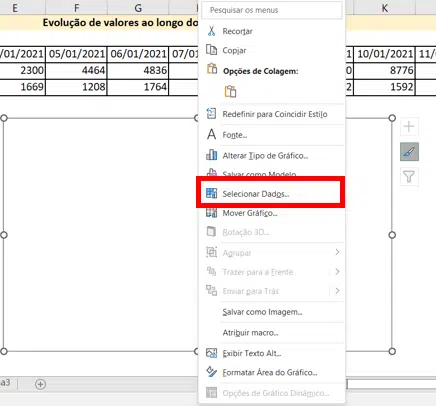Click cell containing value 8776
Image resolution: width=436 pixels, height=406 pixels.
384,70
